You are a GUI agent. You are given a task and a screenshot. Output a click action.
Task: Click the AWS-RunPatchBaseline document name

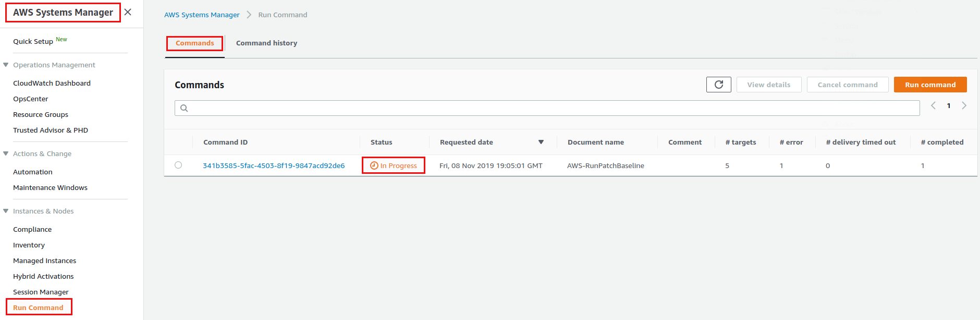(606, 165)
